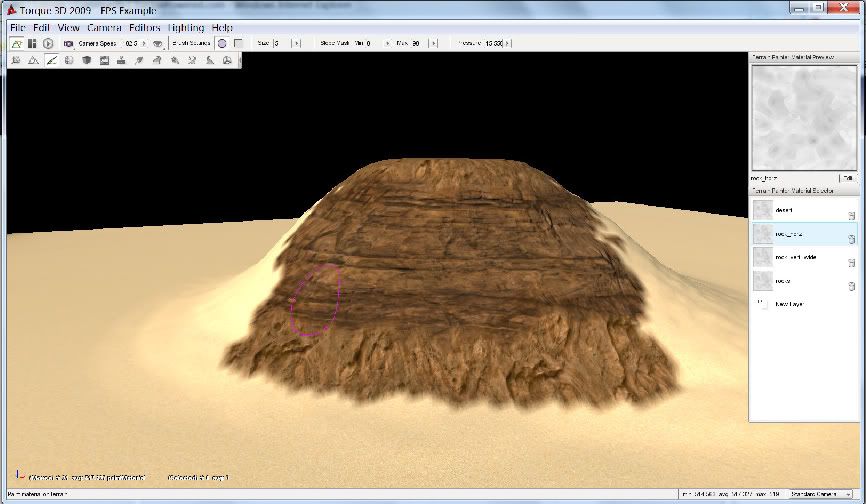Click the Edit button under material preview
Image resolution: width=866 pixels, height=504 pixels.
point(849,177)
